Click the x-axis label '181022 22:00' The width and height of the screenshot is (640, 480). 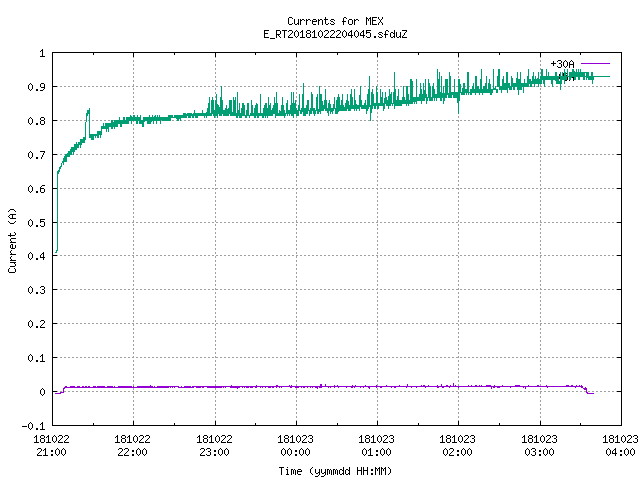(x=132, y=446)
